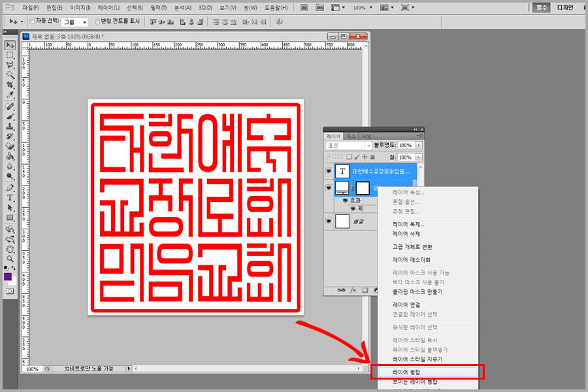Select the Clone Stamp tool
The width and height of the screenshot is (588, 392).
pos(10,126)
